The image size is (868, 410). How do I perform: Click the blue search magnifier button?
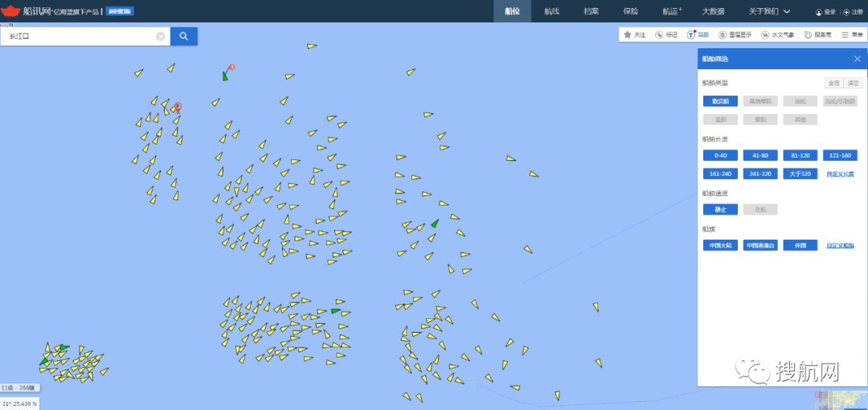pyautogui.click(x=183, y=36)
